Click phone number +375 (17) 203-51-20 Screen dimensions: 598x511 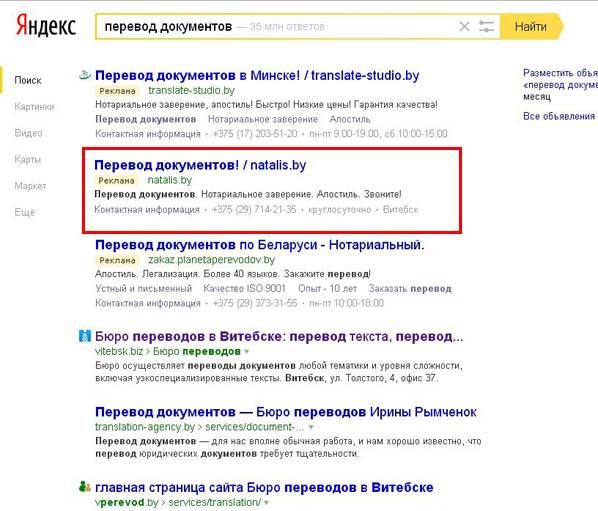click(x=255, y=134)
